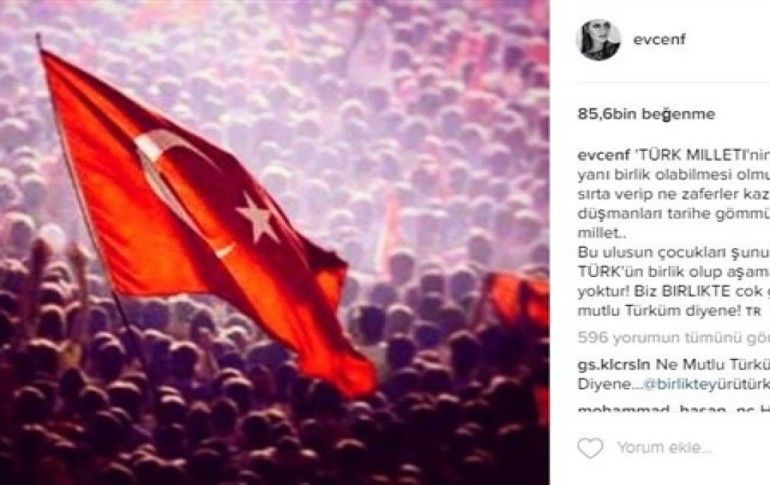Open the evcenf profile avatar
Image resolution: width=770 pixels, height=485 pixels.
(x=598, y=40)
